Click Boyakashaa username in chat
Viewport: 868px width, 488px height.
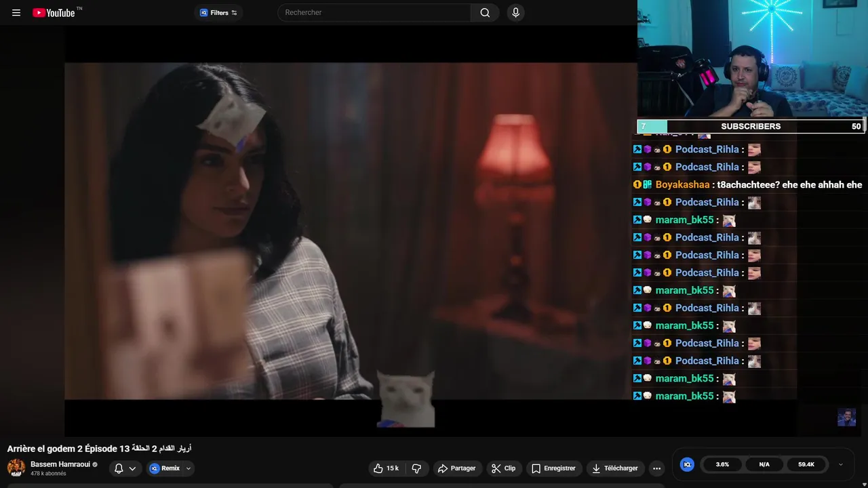pyautogui.click(x=682, y=184)
